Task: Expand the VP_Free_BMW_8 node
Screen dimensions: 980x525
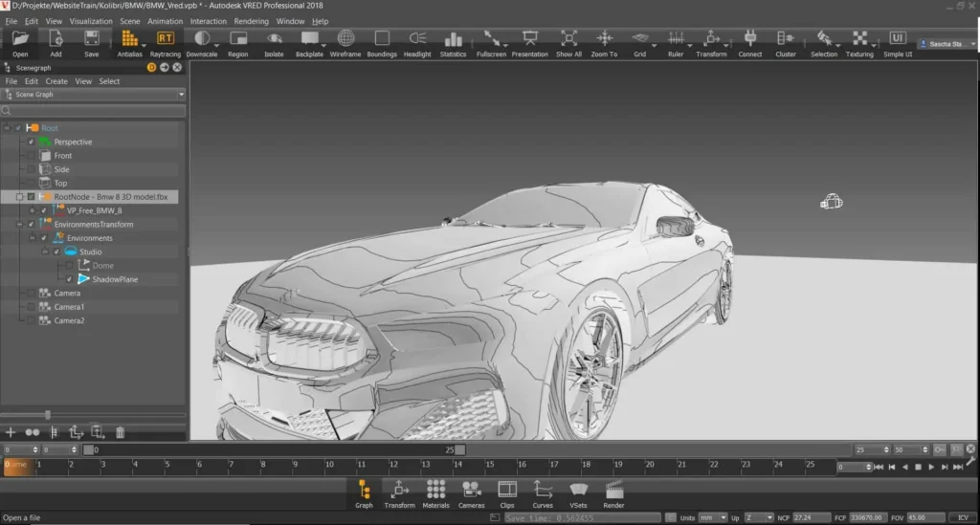Action: [33, 210]
